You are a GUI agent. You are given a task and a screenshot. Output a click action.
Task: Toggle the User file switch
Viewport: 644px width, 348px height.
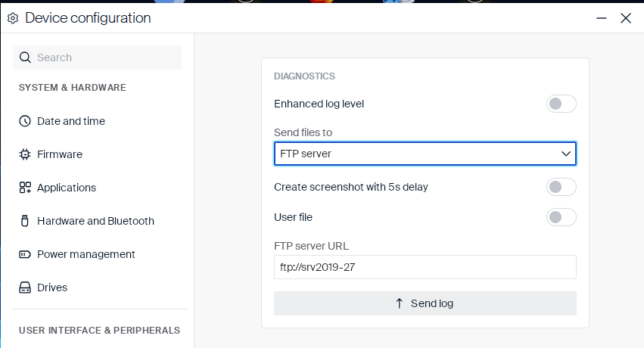[x=561, y=217]
